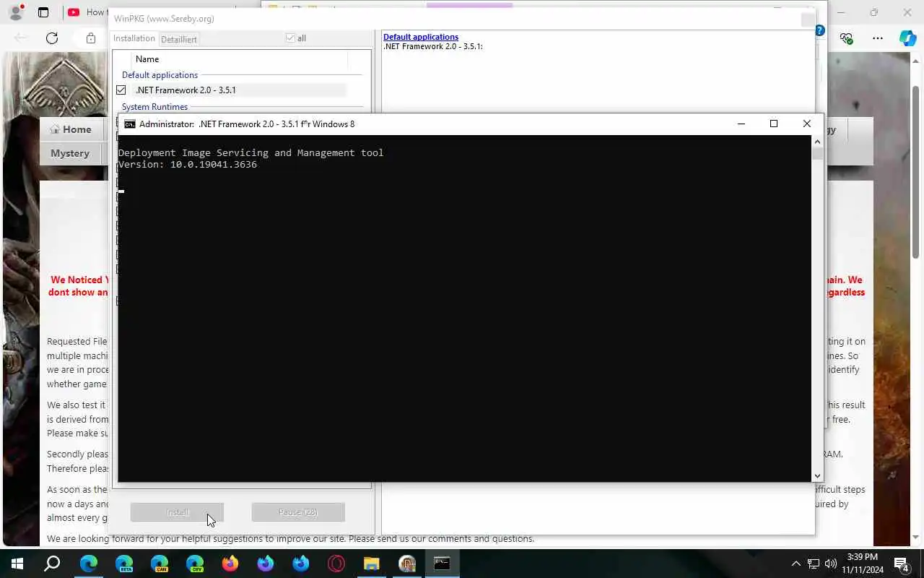Switch to Installation tab in WinPKG

coord(134,38)
